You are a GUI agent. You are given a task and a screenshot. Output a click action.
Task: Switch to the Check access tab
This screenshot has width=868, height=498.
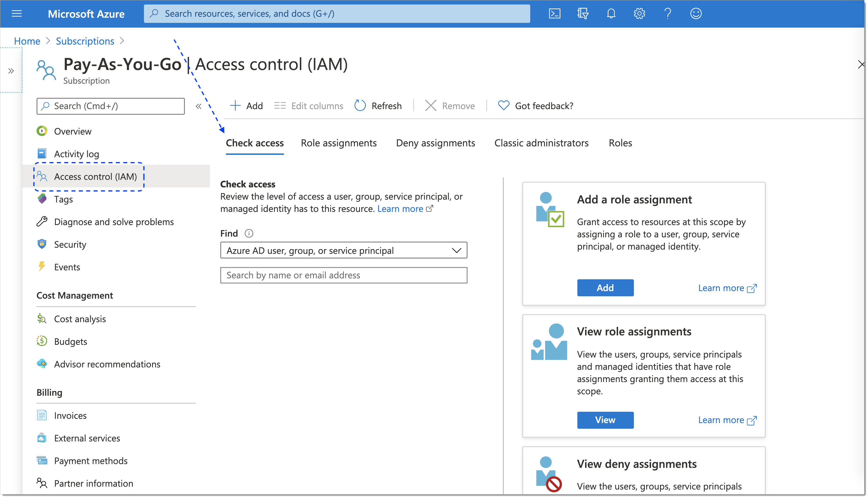[x=255, y=143]
